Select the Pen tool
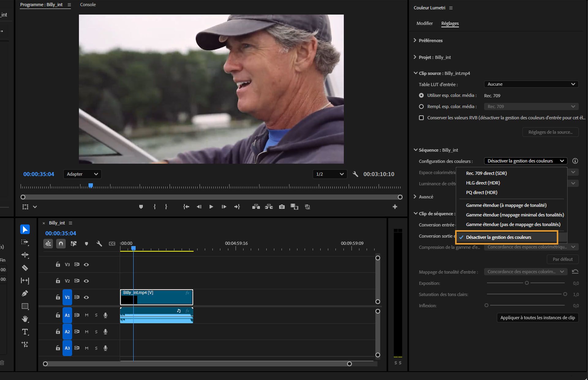The height and width of the screenshot is (380, 588). [25, 293]
